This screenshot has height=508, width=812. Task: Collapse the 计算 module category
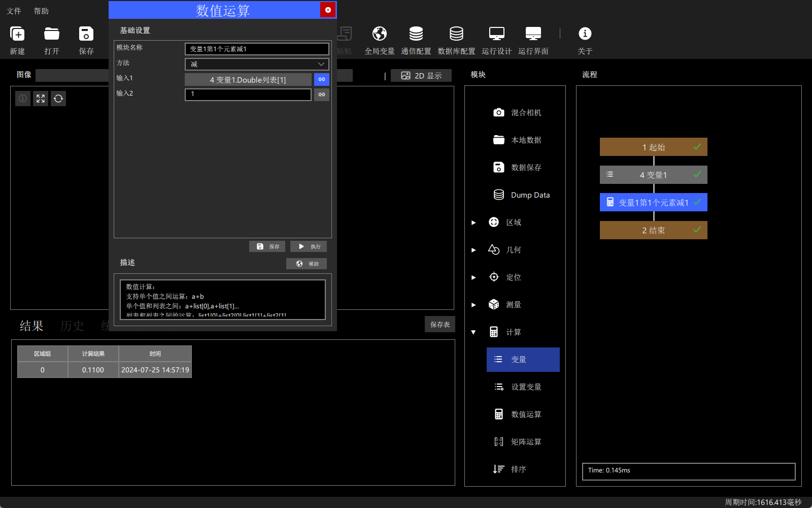(473, 332)
